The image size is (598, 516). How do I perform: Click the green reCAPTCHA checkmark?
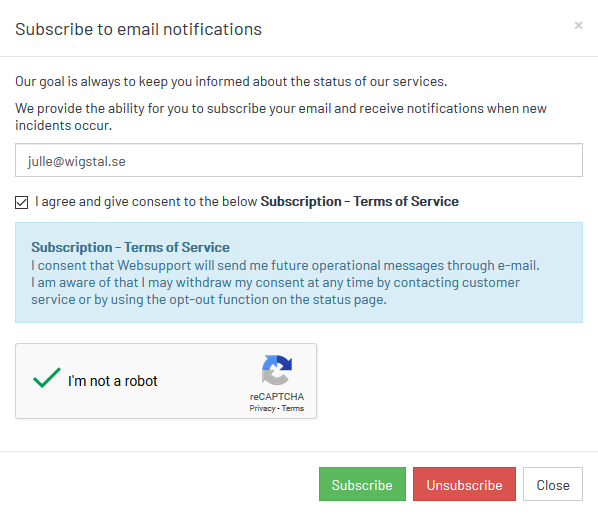pyautogui.click(x=47, y=378)
